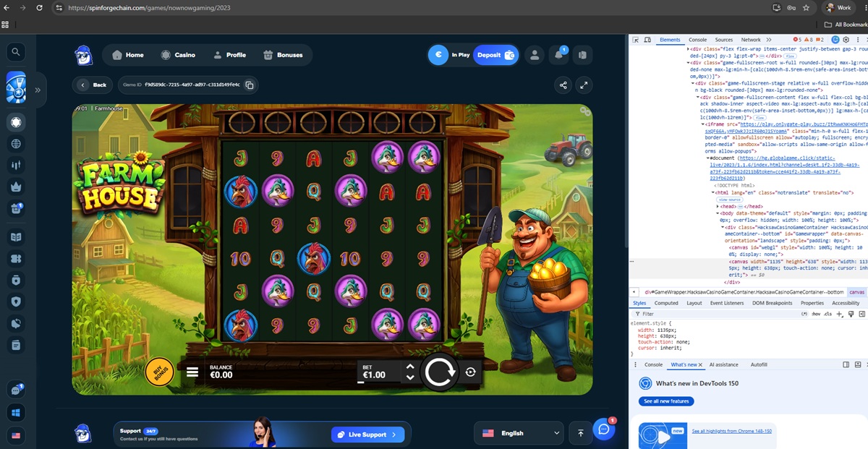Click the site mascot logo beside Home
868x449 pixels.
pos(84,55)
